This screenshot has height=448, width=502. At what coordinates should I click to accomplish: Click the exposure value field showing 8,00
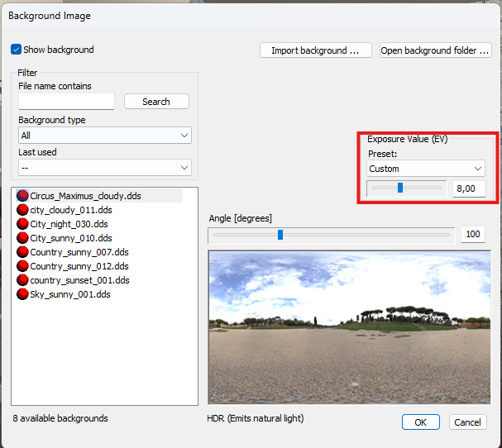coord(469,188)
